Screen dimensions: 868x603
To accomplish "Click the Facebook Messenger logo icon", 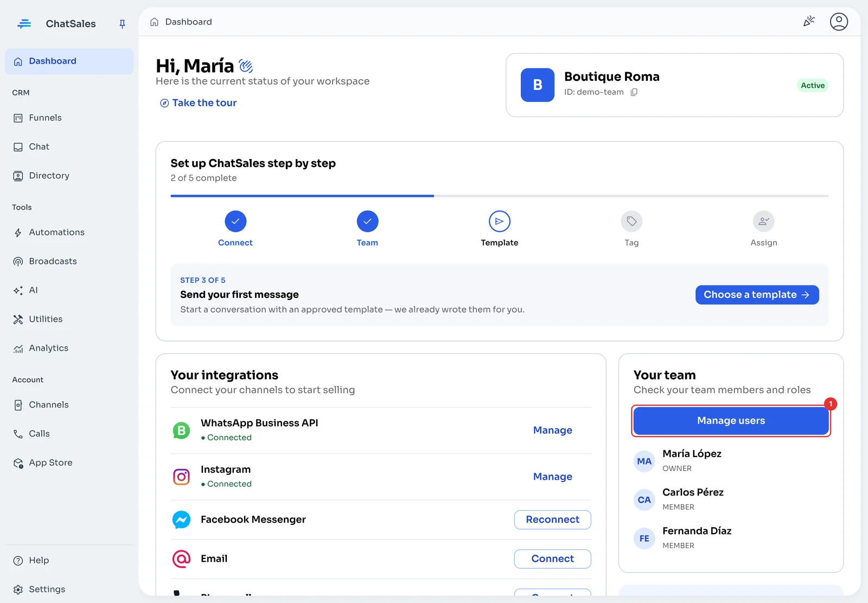I will [181, 519].
